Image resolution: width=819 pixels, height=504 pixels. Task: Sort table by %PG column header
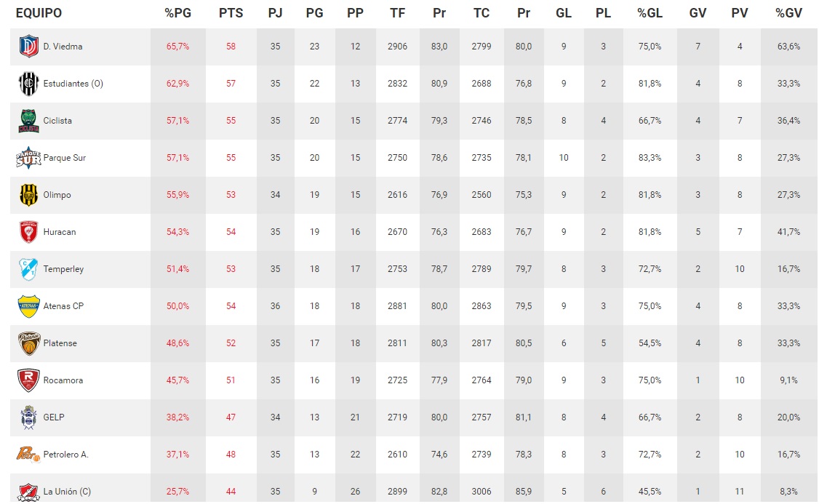tap(177, 13)
